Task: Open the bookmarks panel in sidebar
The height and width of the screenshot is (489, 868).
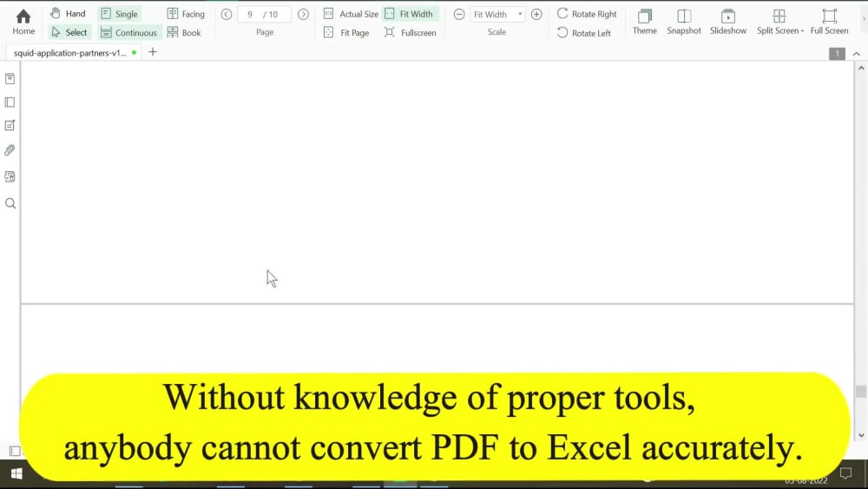Action: [x=10, y=79]
